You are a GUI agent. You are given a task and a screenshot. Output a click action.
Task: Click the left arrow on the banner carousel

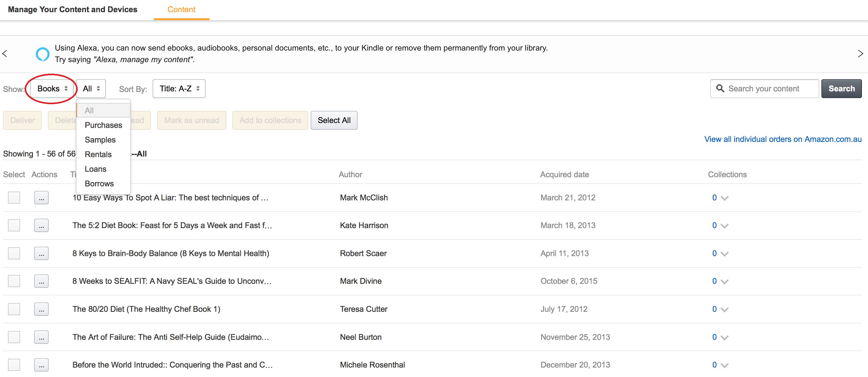point(5,54)
